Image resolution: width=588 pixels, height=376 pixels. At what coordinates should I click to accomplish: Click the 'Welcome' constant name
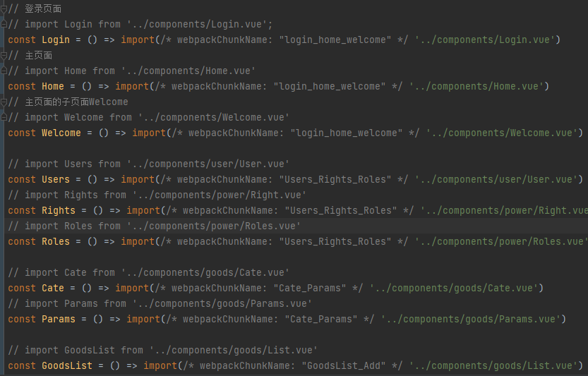coord(61,133)
